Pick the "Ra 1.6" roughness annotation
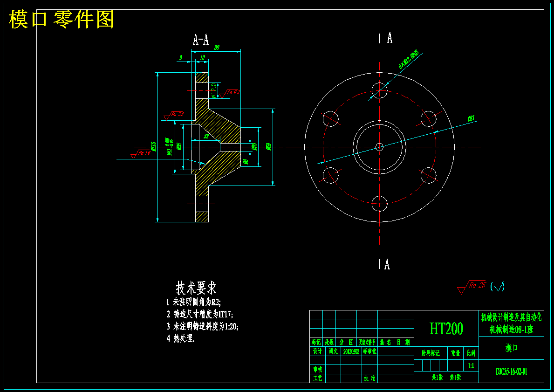 pos(140,154)
